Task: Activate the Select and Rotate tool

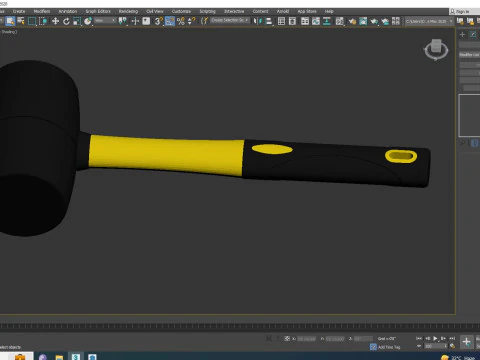Action: point(66,21)
